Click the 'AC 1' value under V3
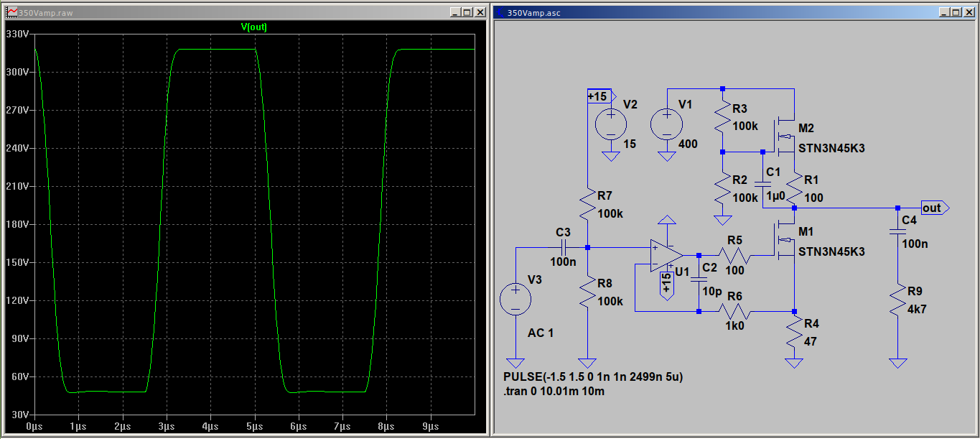Image resolution: width=980 pixels, height=439 pixels. coord(541,333)
